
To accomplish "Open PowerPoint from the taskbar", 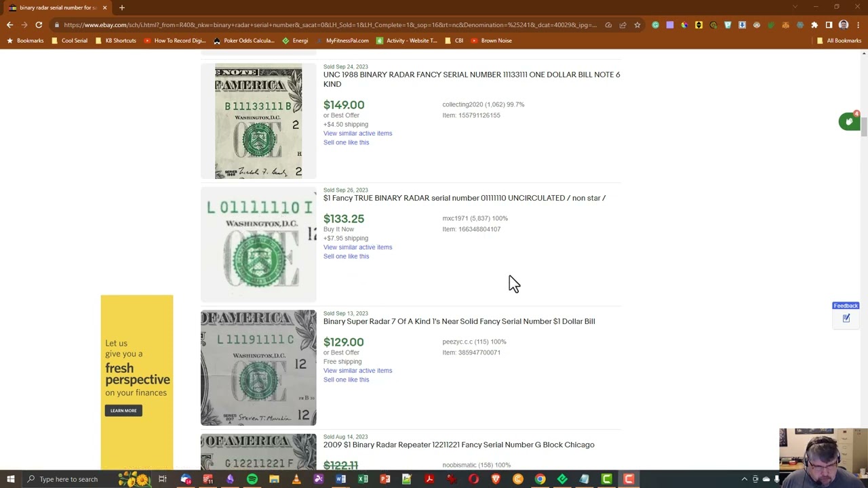I will [x=385, y=479].
